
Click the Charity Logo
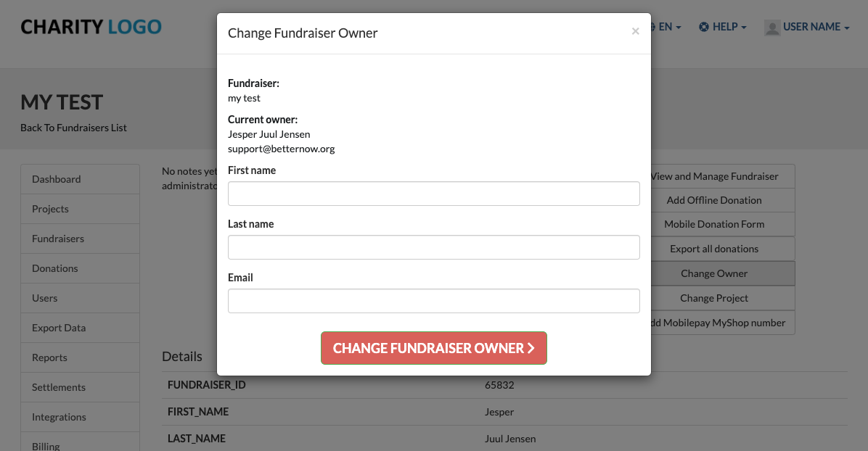click(x=91, y=27)
